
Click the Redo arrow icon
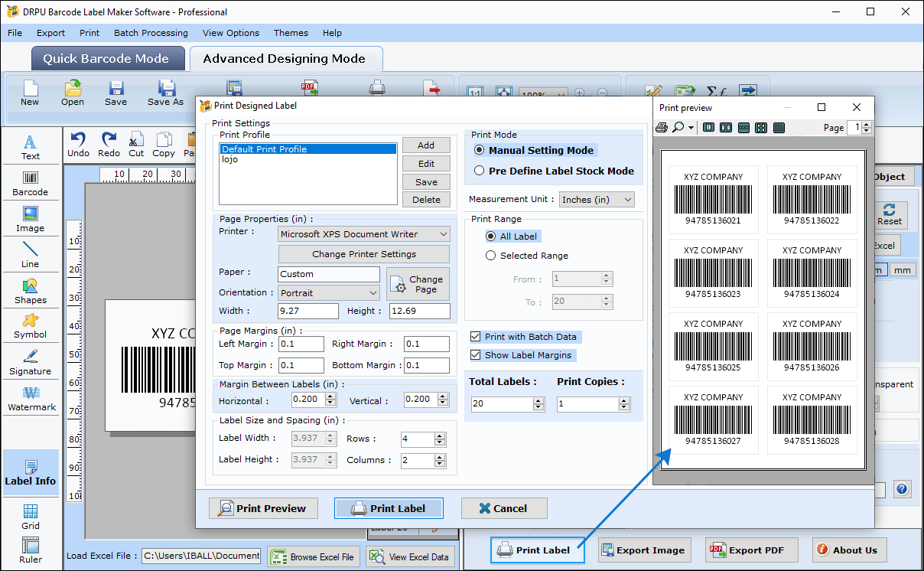109,139
